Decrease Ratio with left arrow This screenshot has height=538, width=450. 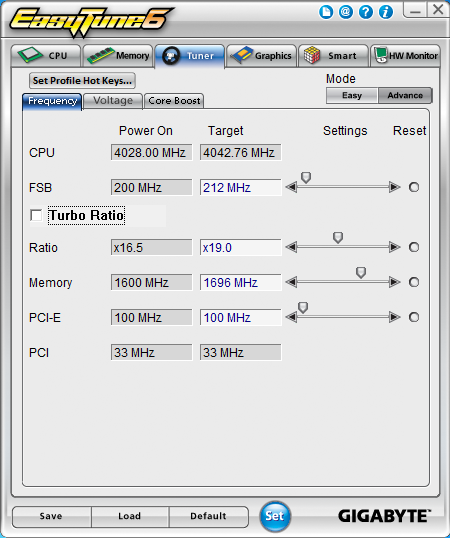coord(291,247)
